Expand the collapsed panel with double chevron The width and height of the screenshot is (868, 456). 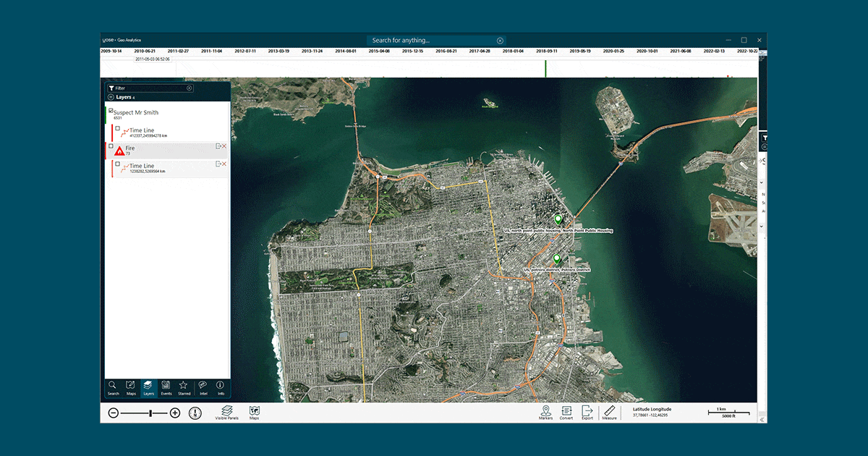(x=762, y=419)
